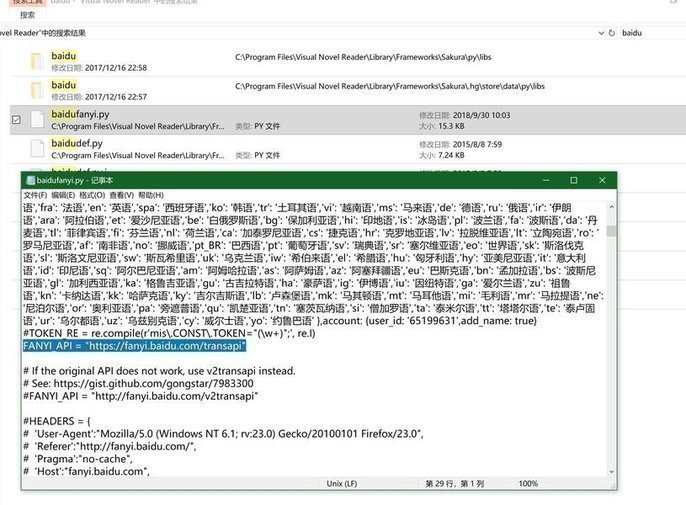Image resolution: width=686 pixels, height=505 pixels.
Task: Expand the address bar history dropdown
Action: [601, 33]
